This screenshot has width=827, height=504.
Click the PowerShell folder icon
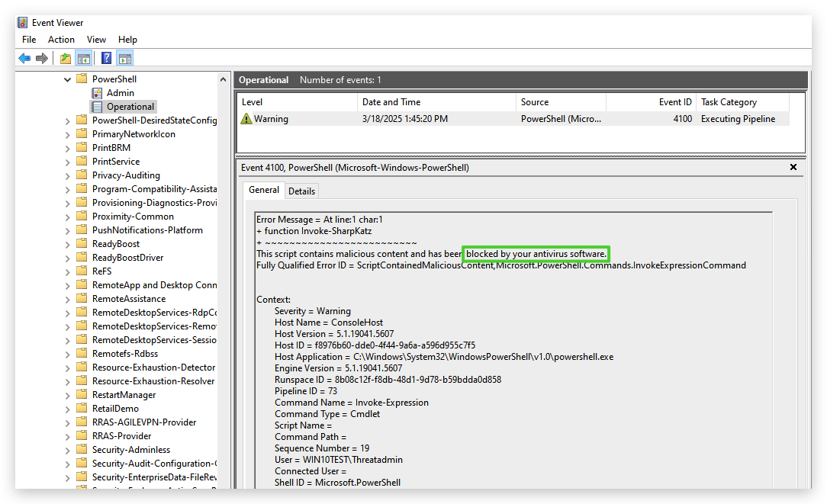click(x=82, y=79)
